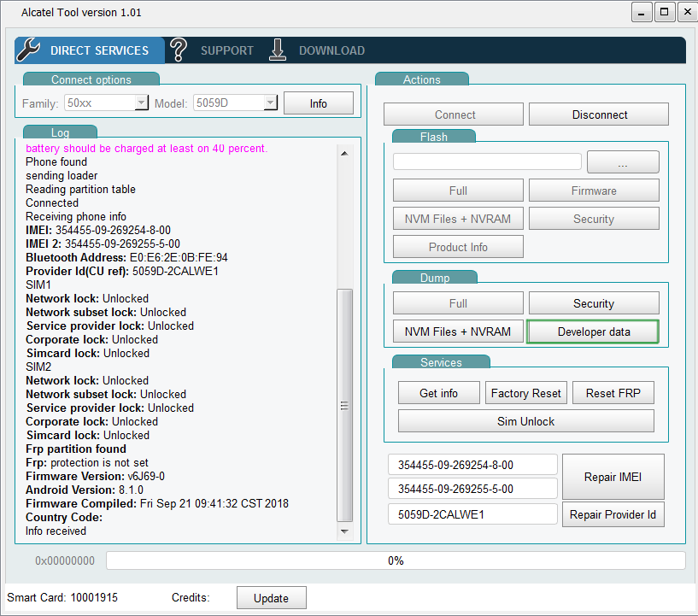Switch to the SUPPORT tab
Screen dimensions: 698x616
(227, 50)
